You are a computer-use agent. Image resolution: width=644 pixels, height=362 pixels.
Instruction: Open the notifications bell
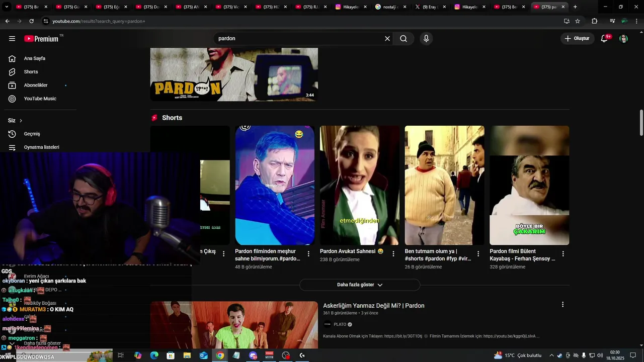point(605,39)
